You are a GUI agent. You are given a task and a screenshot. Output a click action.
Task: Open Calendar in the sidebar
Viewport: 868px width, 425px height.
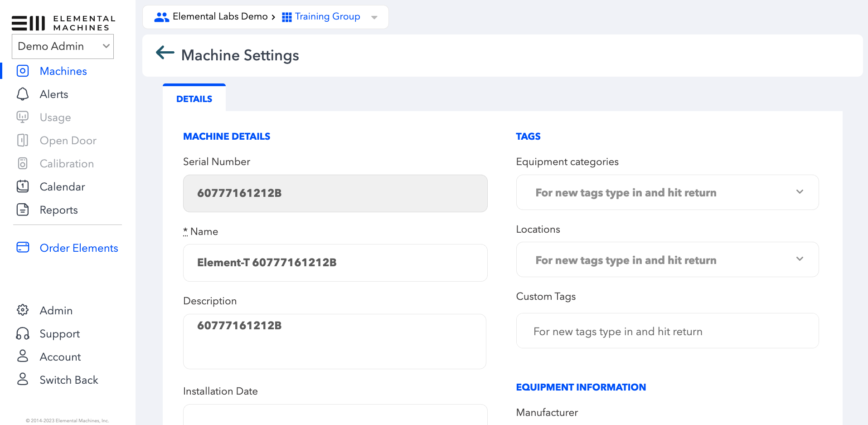point(63,187)
